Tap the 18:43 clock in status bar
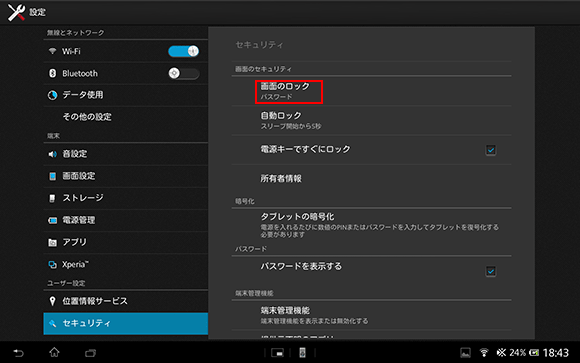The height and width of the screenshot is (363, 580). pyautogui.click(x=556, y=353)
